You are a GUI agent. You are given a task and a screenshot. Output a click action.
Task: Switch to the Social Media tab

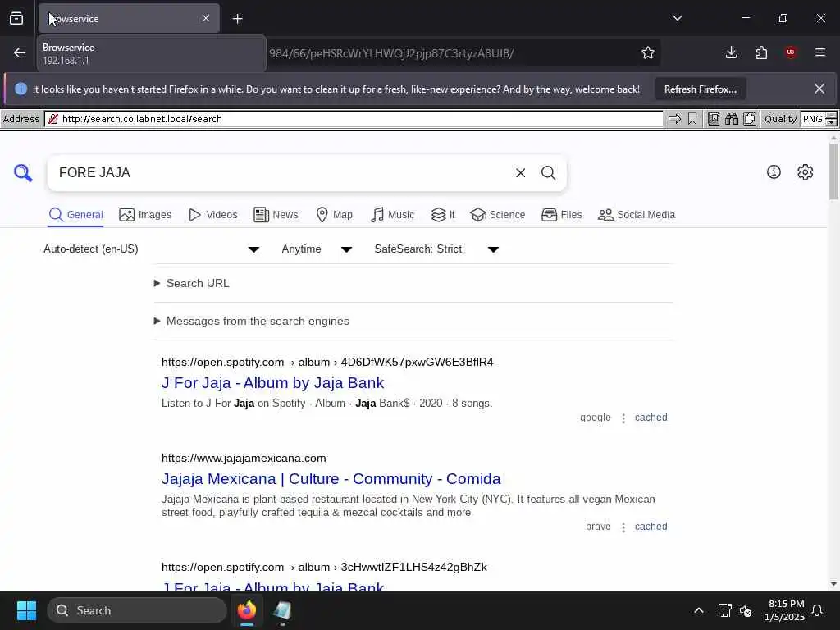[x=637, y=215]
